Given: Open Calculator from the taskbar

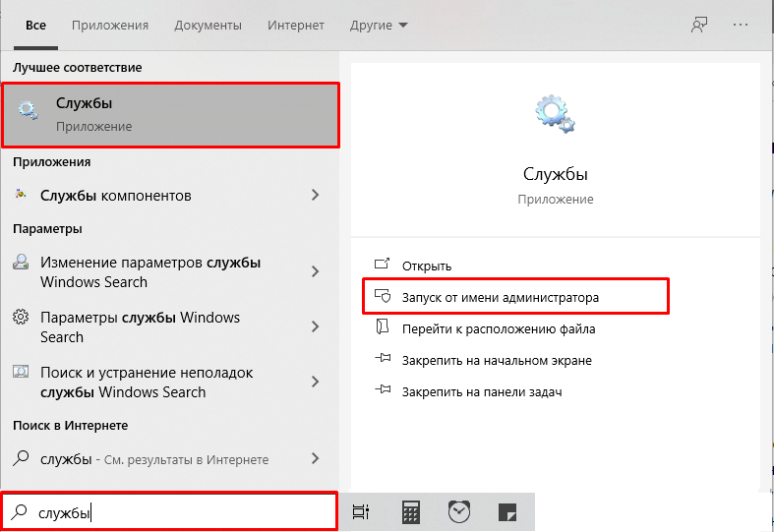Looking at the screenshot, I should [411, 512].
